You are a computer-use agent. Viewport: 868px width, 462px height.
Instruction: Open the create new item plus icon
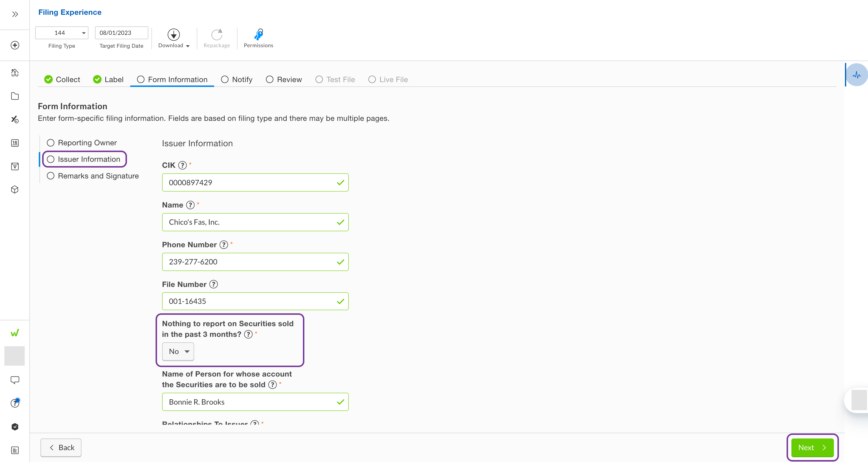click(15, 45)
